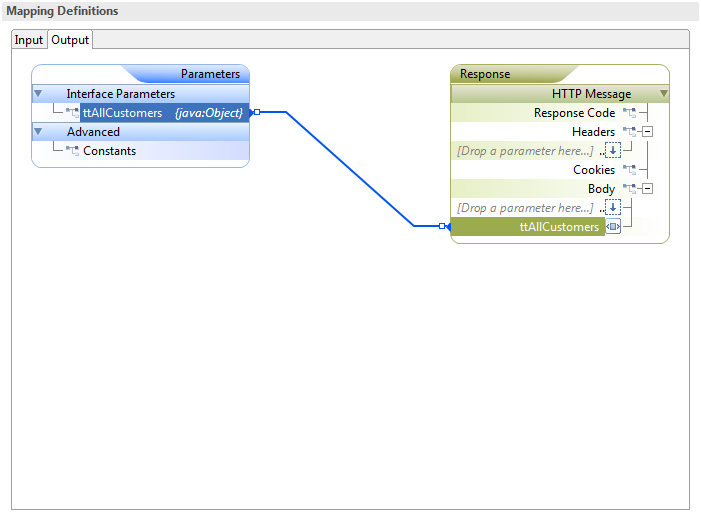Click the drop-arrow icon under Headers
701x515 pixels.
[613, 151]
